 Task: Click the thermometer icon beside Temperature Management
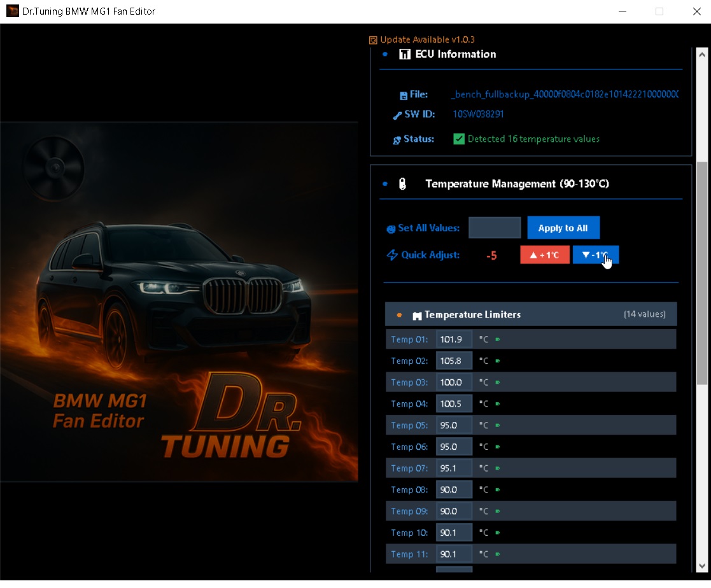click(402, 184)
